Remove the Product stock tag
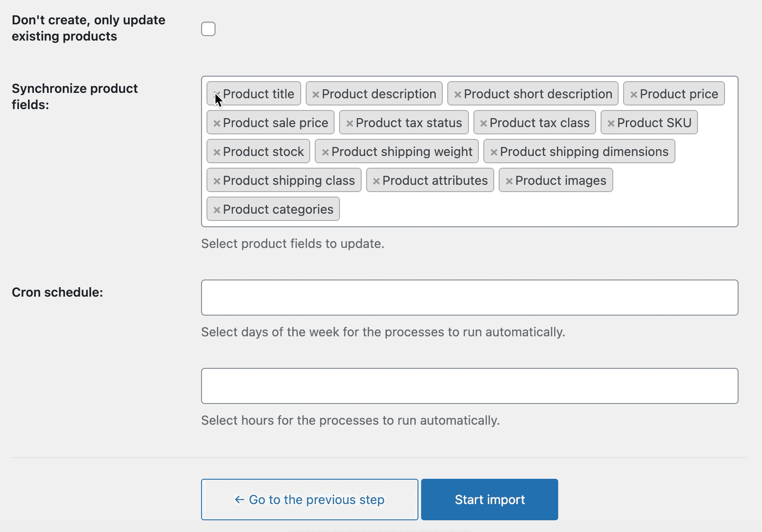The image size is (762, 532). click(x=217, y=152)
